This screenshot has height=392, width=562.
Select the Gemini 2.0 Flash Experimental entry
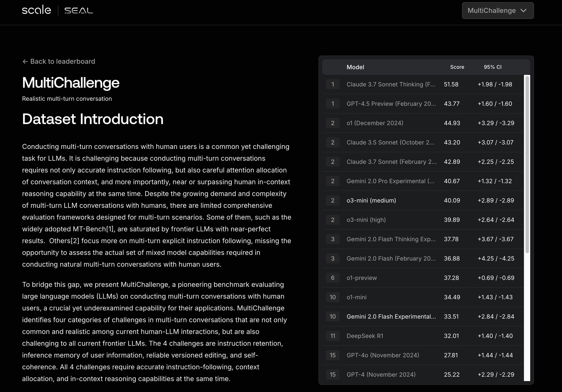tap(391, 317)
